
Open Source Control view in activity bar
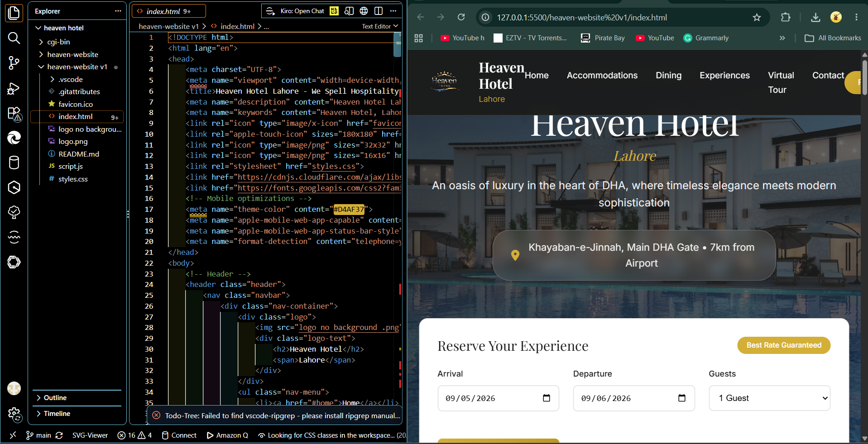click(x=14, y=63)
